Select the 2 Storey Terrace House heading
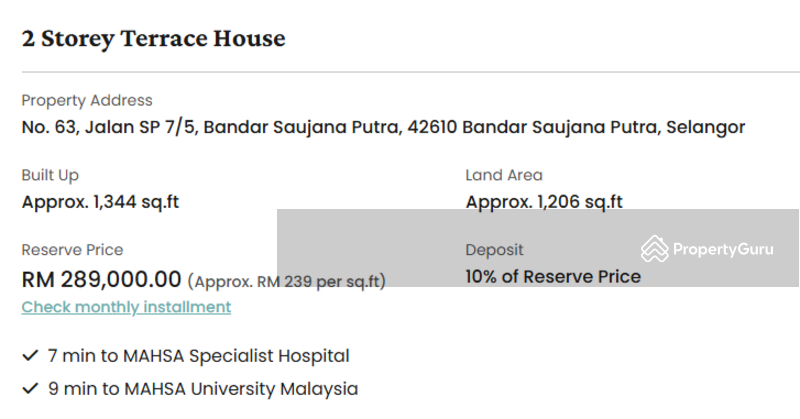This screenshot has width=800, height=419. (153, 39)
